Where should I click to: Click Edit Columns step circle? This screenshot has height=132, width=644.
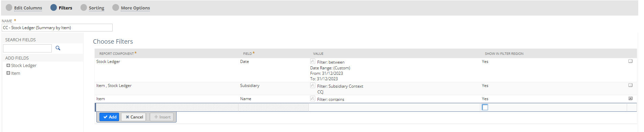9,7
